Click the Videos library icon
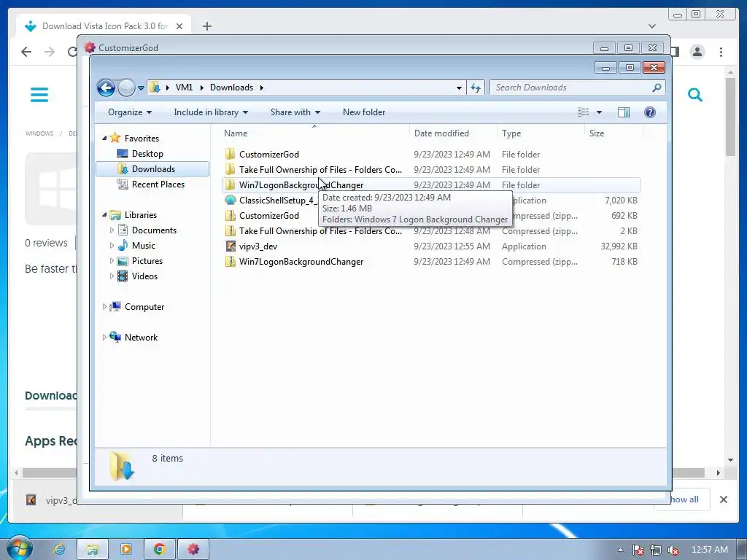The width and height of the screenshot is (747, 560). [123, 276]
